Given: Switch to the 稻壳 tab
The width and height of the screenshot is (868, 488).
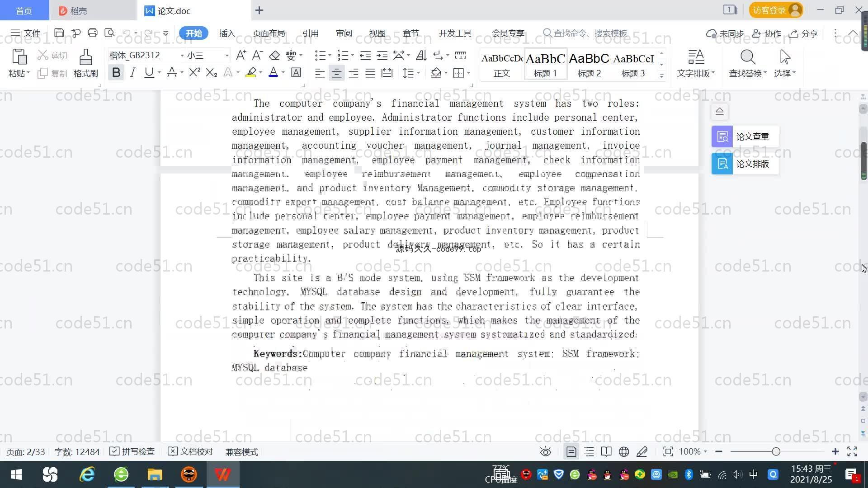Looking at the screenshot, I should [x=93, y=10].
